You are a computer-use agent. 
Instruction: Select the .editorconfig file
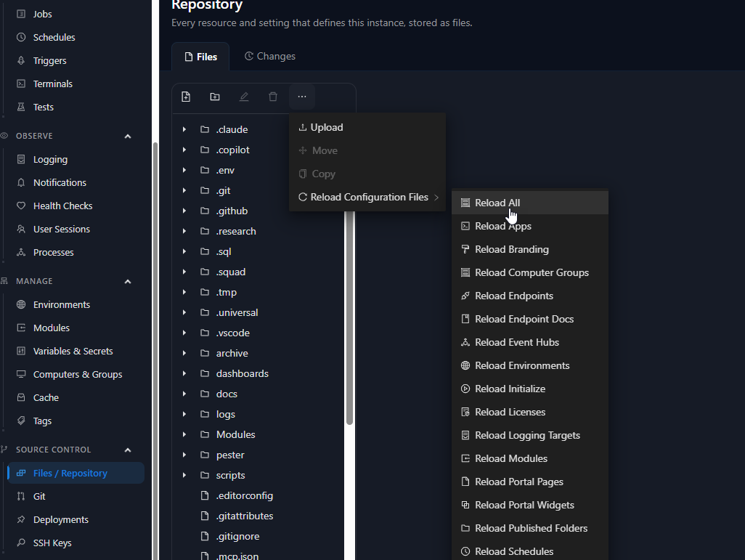tap(244, 496)
